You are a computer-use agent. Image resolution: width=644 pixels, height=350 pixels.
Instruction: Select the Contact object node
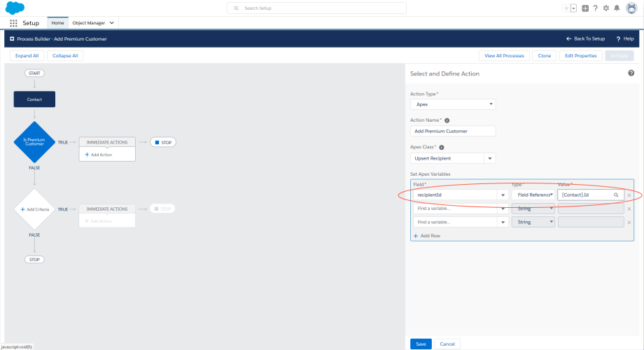tap(34, 99)
